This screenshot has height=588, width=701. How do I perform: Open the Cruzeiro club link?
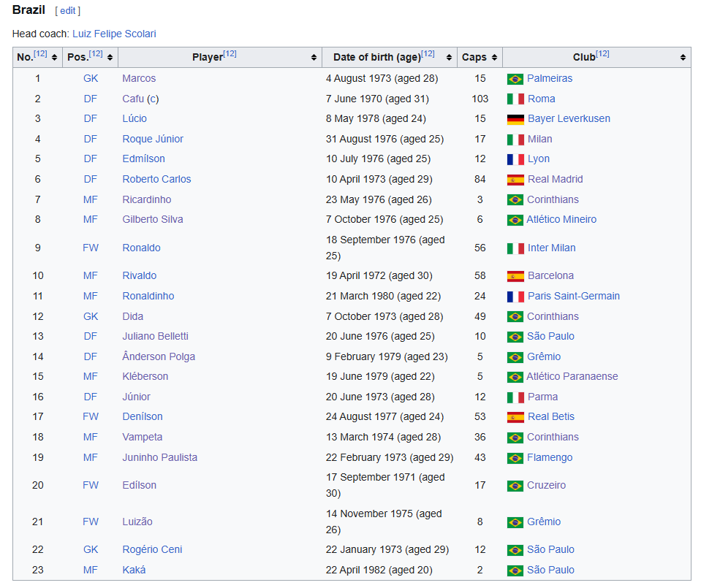coord(546,485)
